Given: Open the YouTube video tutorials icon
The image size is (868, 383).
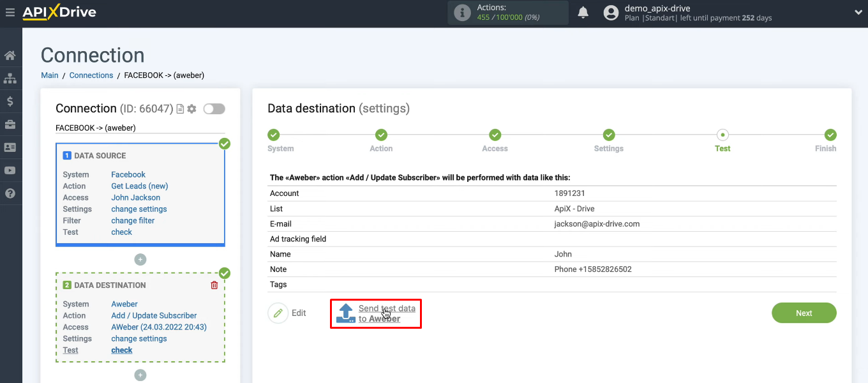Looking at the screenshot, I should (x=10, y=170).
